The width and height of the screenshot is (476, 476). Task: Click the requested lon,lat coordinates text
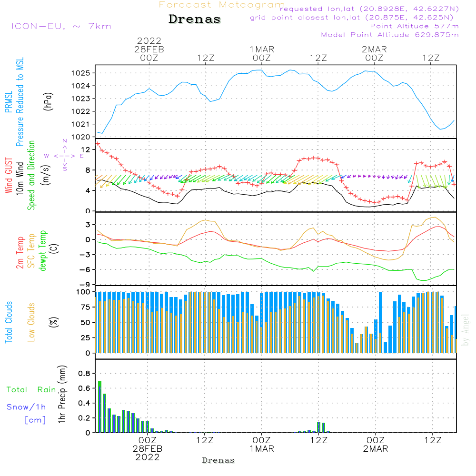(x=369, y=9)
